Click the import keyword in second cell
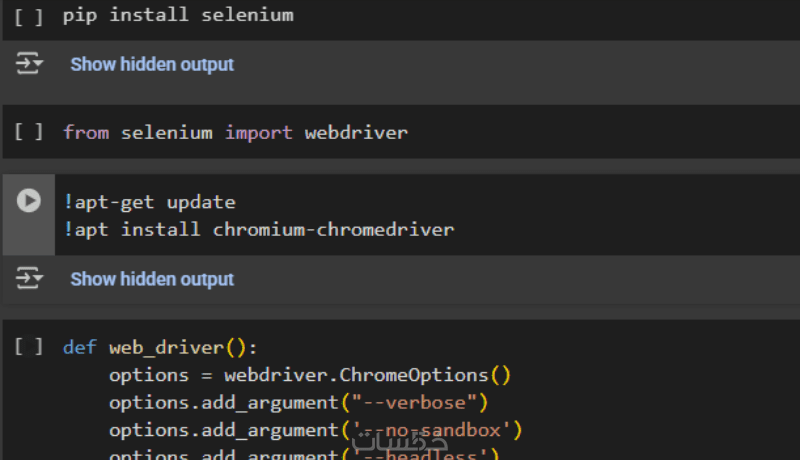The image size is (800, 460). (x=259, y=132)
